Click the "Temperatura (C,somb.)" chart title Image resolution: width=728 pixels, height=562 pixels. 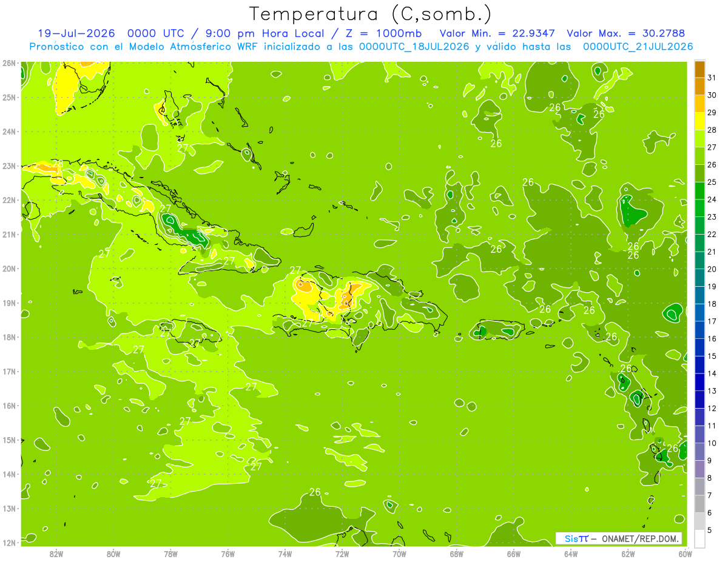coord(371,14)
